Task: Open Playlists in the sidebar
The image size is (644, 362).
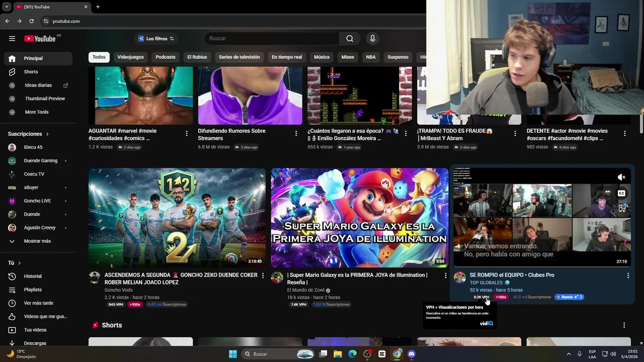Action: pos(38,290)
